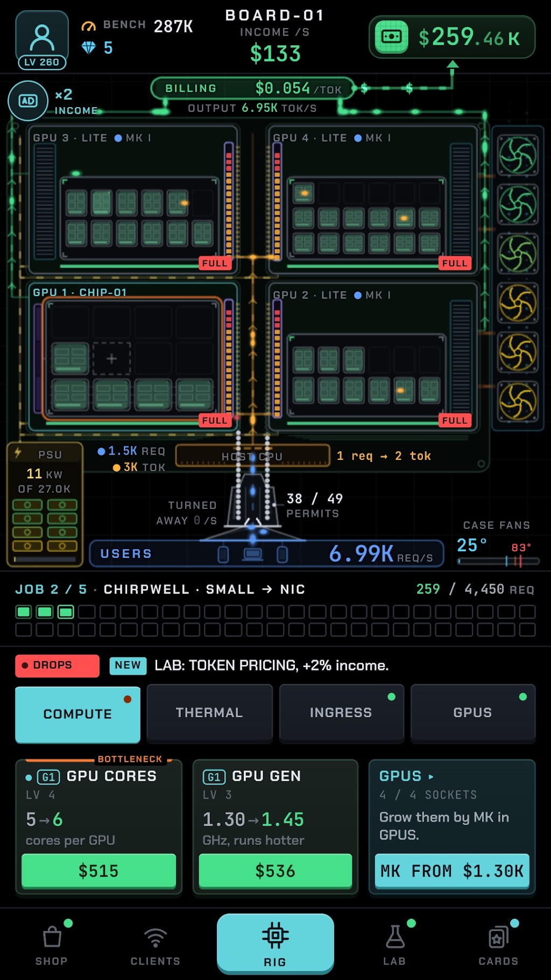Screen dimensions: 551x980
Task: Tap the job progress squares bar
Action: pos(275,620)
